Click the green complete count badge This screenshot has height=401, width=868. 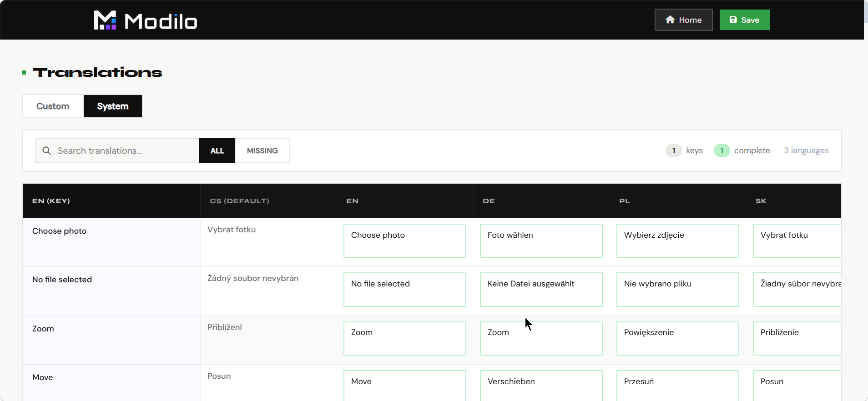(722, 150)
